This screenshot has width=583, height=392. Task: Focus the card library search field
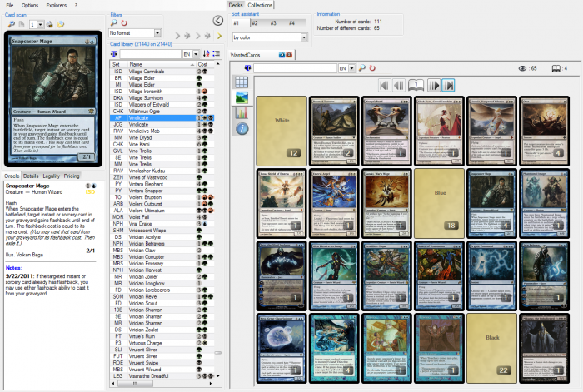click(x=150, y=54)
